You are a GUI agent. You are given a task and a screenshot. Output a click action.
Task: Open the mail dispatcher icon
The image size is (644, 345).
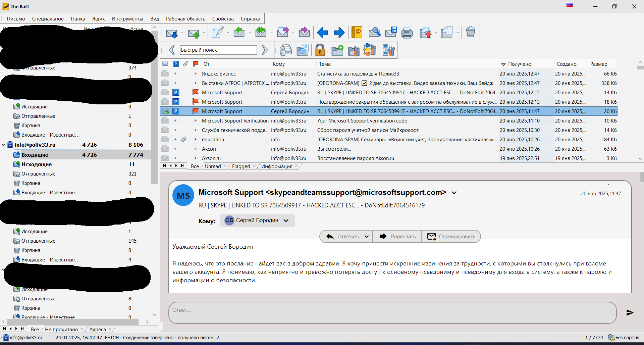click(x=286, y=50)
